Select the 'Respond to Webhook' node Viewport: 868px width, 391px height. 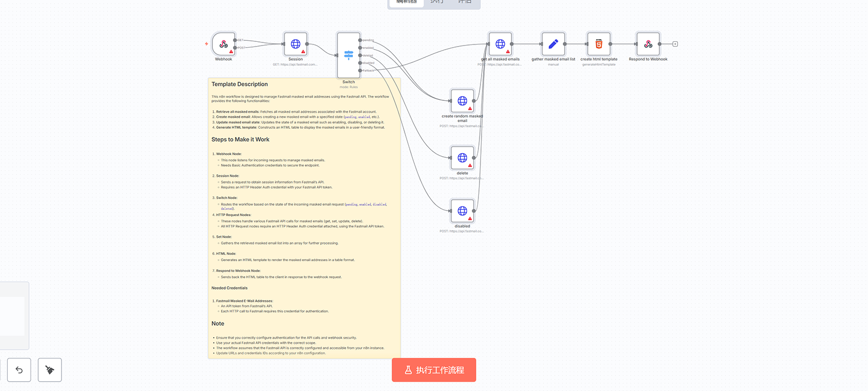coord(648,44)
